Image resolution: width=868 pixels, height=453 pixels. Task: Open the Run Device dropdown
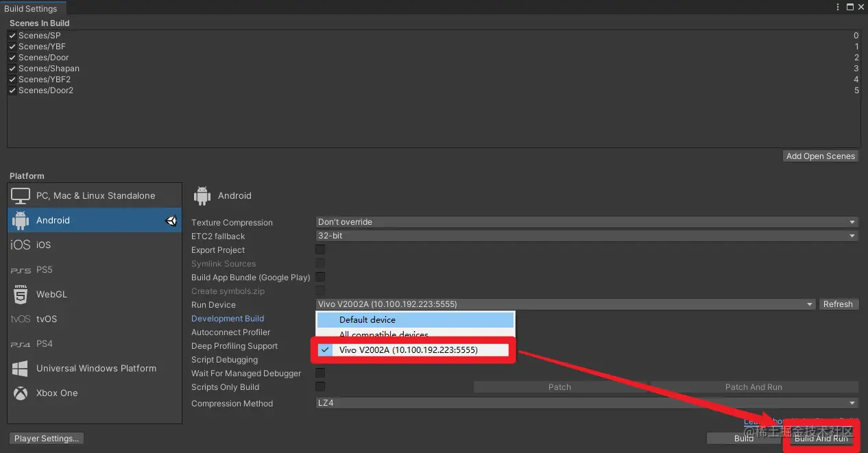[566, 304]
